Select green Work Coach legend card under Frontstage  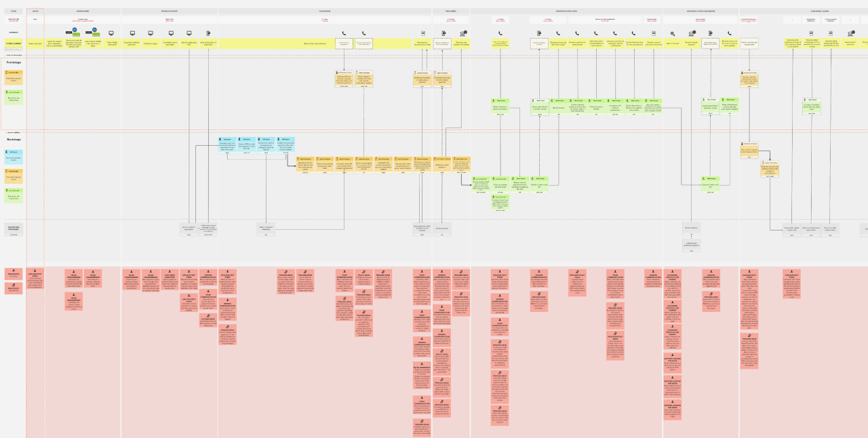click(14, 96)
